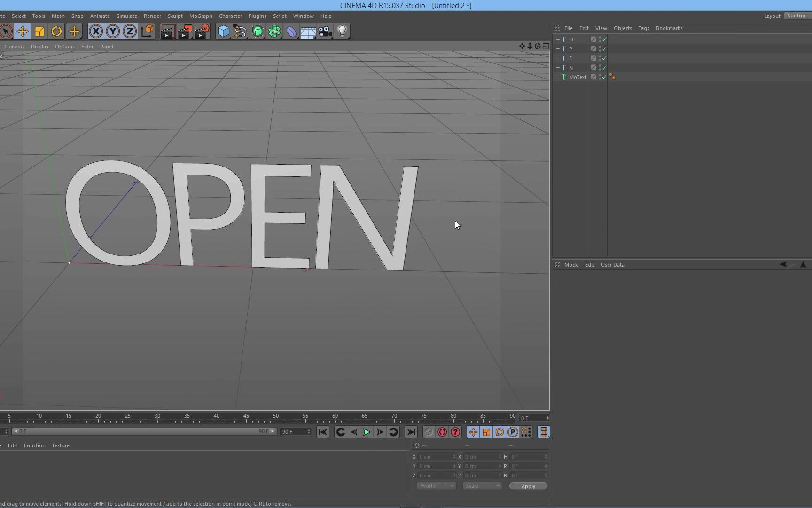Toggle the green enable checkmark on MoText

click(605, 77)
